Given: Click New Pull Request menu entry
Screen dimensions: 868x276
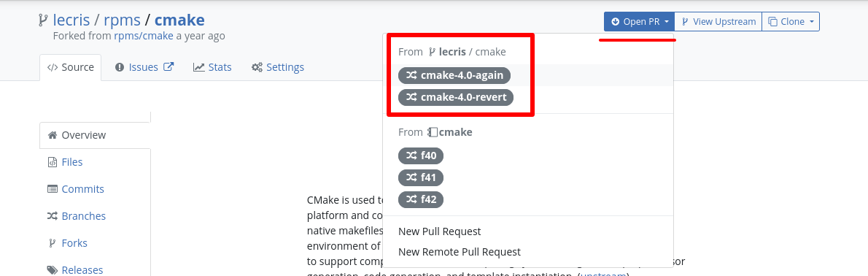Looking at the screenshot, I should click(440, 231).
